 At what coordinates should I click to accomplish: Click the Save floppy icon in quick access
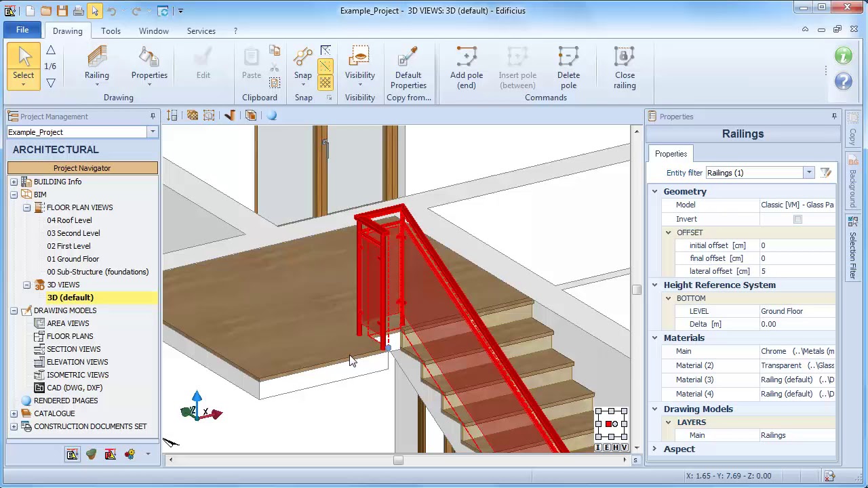click(x=62, y=11)
